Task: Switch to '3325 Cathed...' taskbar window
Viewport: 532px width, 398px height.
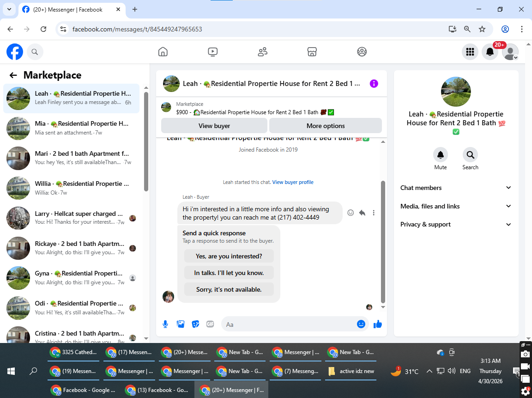Action: coord(74,353)
